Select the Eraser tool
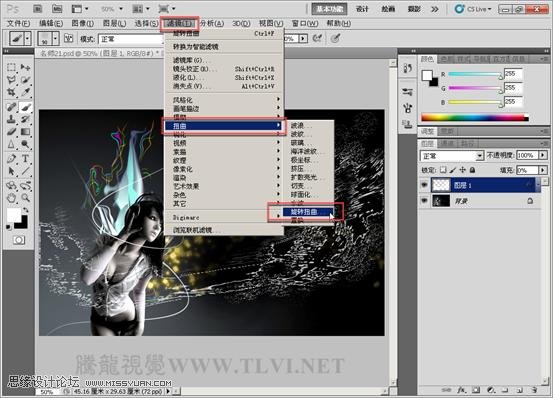 click(x=11, y=131)
